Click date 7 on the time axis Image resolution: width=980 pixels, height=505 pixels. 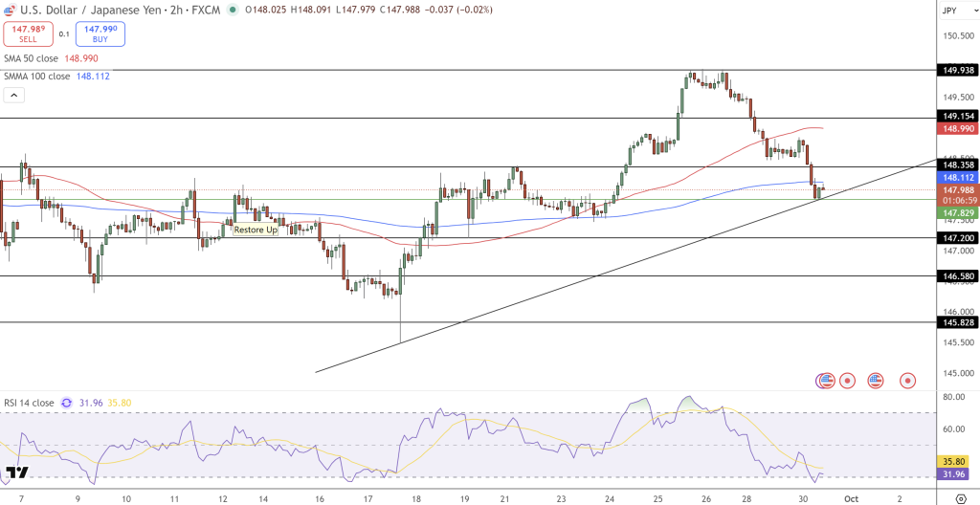point(23,498)
